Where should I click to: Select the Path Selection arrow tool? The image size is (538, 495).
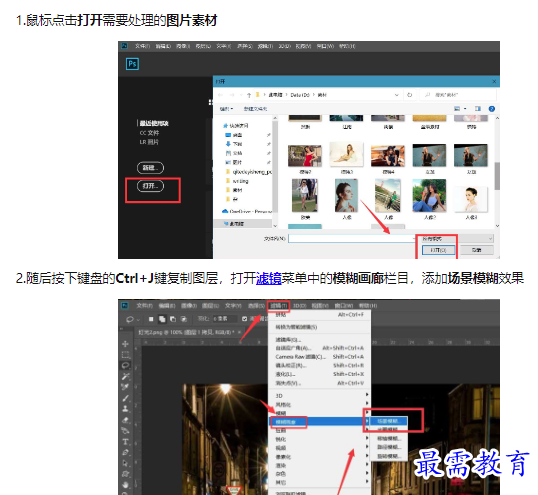click(126, 463)
